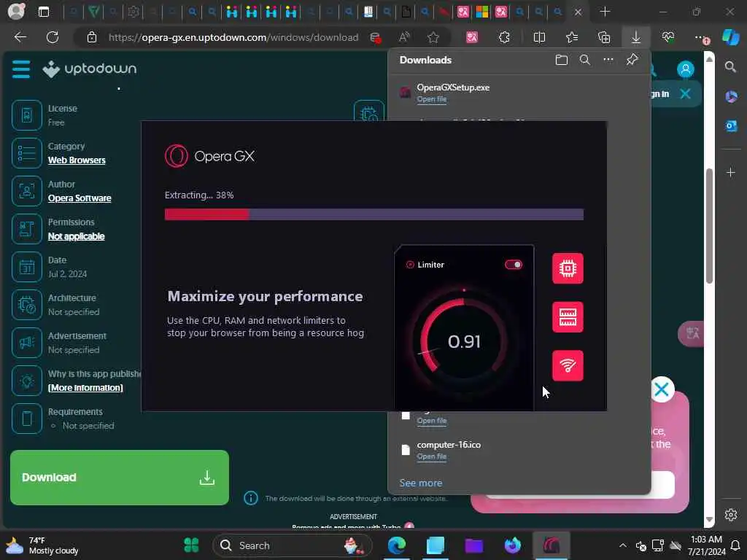The width and height of the screenshot is (747, 560).
Task: Open a new browser tab
Action: pyautogui.click(x=605, y=12)
